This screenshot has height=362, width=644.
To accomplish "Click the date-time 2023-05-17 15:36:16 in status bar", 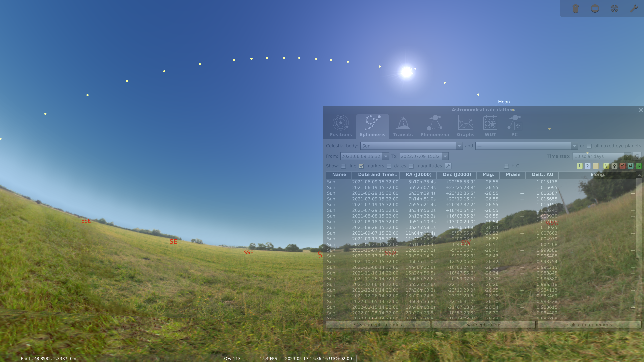I will click(318, 358).
